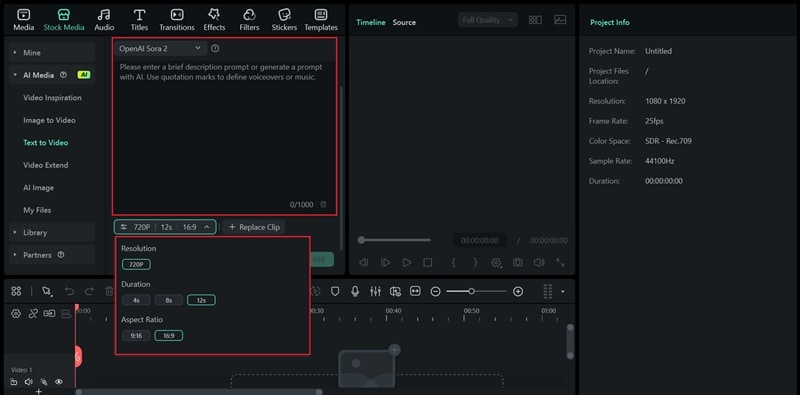Enter fullscreen preview
The width and height of the screenshot is (800, 395).
click(560, 262)
